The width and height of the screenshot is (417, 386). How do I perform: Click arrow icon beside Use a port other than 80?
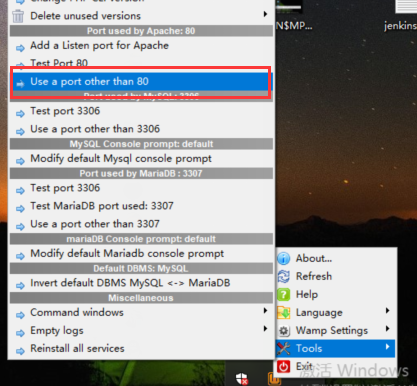(20, 84)
